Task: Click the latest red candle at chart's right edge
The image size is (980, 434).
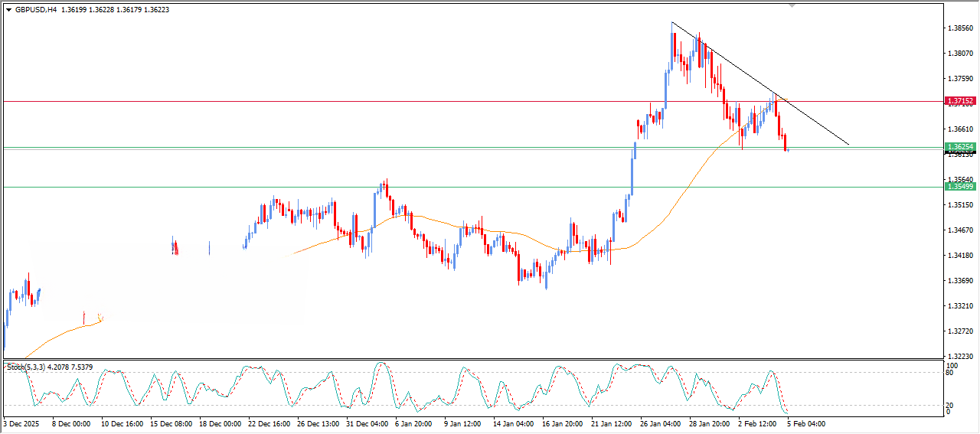Action: [786, 142]
